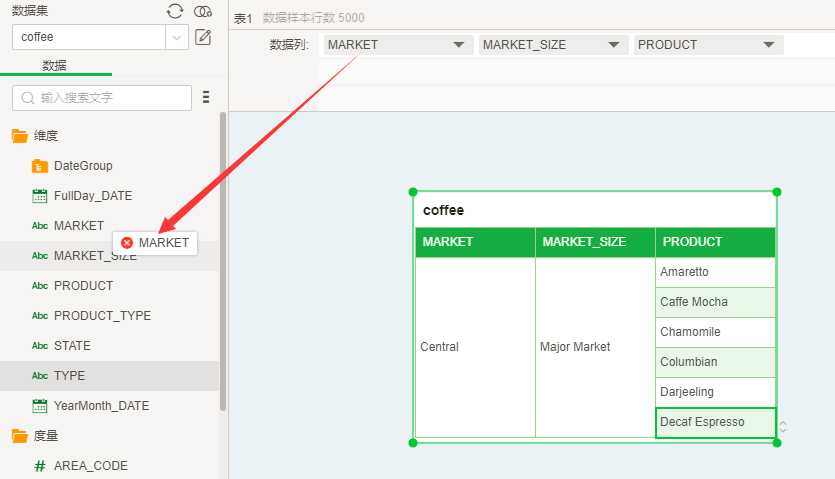Image resolution: width=835 pixels, height=479 pixels.
Task: Open the field list options menu icon
Action: tap(206, 97)
